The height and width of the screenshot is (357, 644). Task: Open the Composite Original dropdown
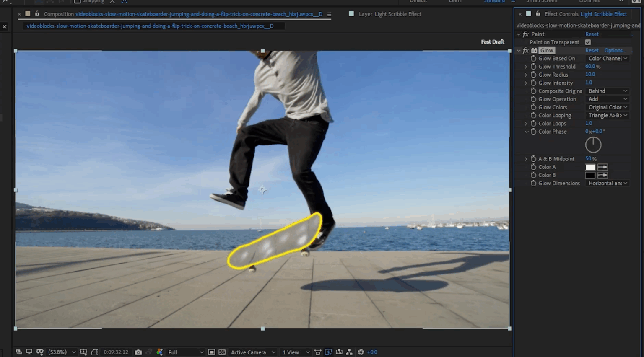[x=608, y=91]
